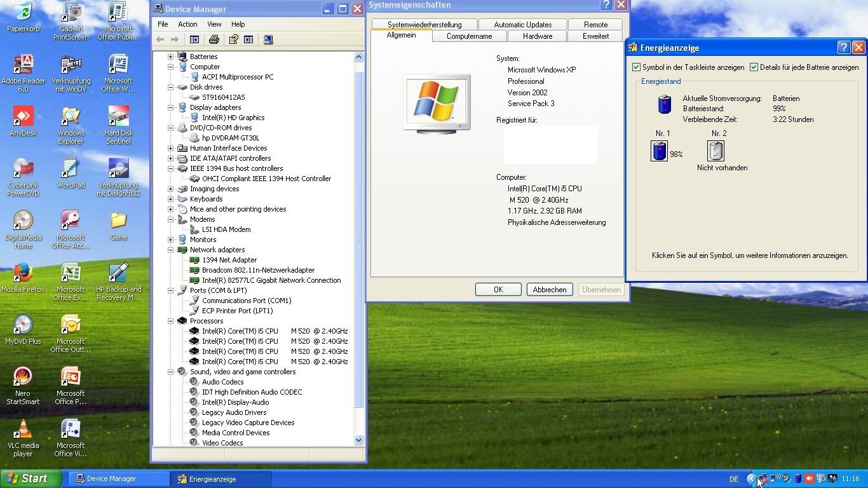The image size is (868, 488).
Task: Open Mozilla Firefox desktop icon
Action: click(24, 278)
